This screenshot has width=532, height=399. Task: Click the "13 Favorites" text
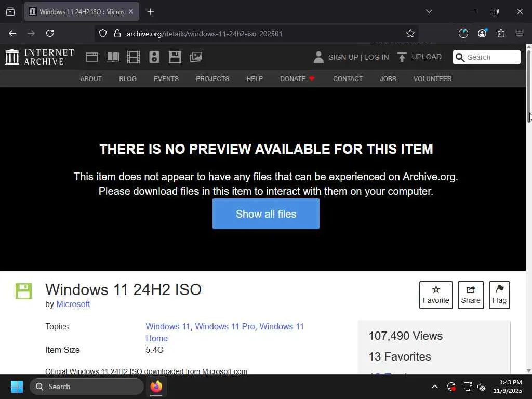400,356
